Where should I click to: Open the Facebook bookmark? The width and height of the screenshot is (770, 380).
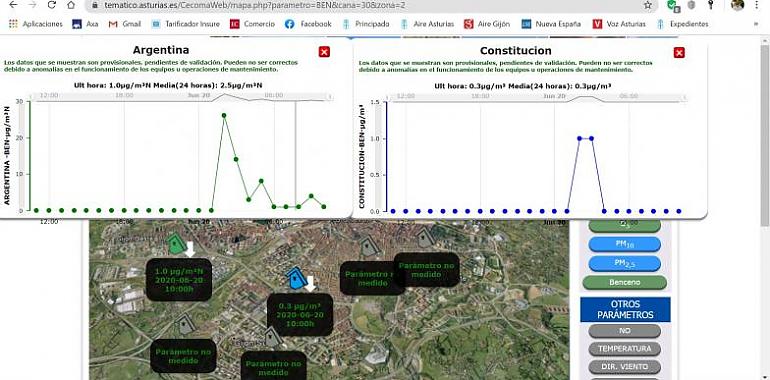(x=308, y=24)
